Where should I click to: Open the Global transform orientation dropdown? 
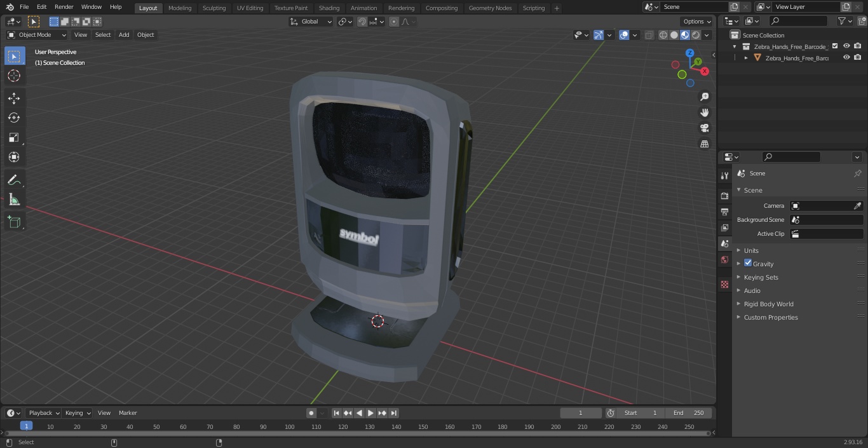[x=311, y=22]
